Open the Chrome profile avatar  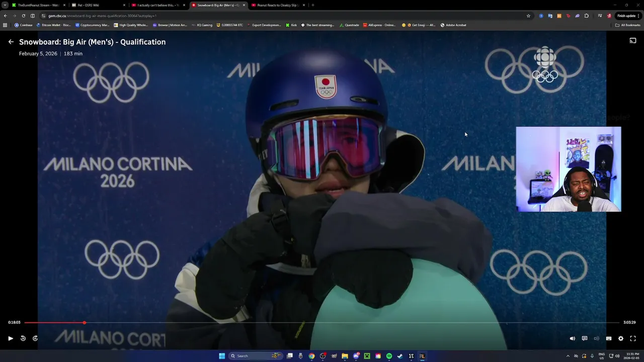click(x=609, y=16)
